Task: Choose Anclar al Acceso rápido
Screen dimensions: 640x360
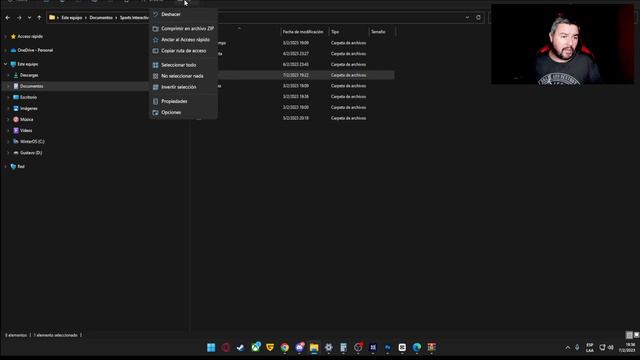Action: pos(183,40)
